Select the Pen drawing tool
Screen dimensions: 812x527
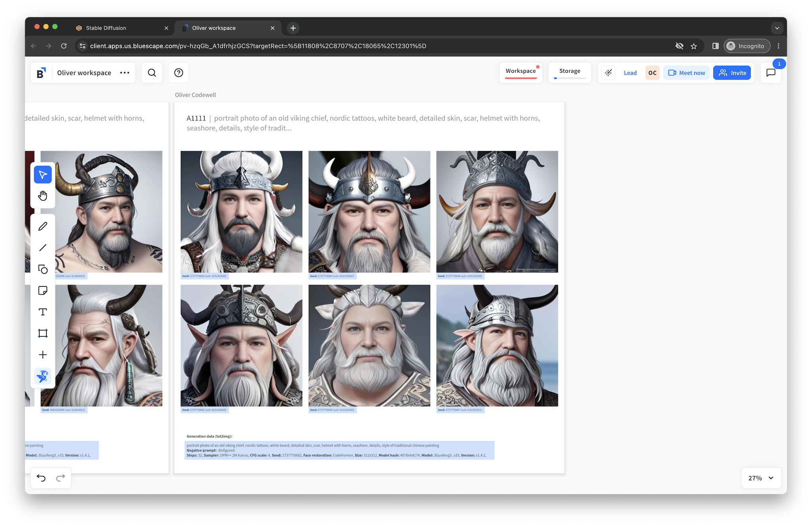pyautogui.click(x=43, y=226)
